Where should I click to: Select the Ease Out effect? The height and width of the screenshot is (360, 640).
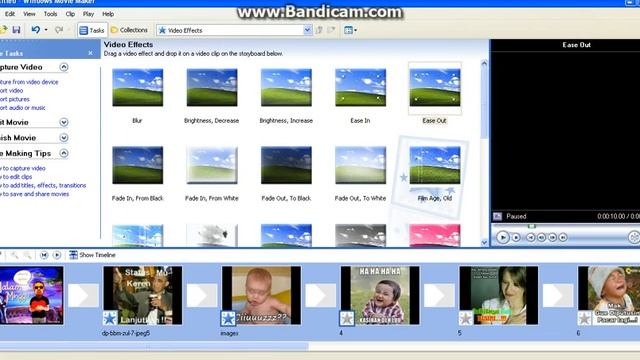pos(435,87)
